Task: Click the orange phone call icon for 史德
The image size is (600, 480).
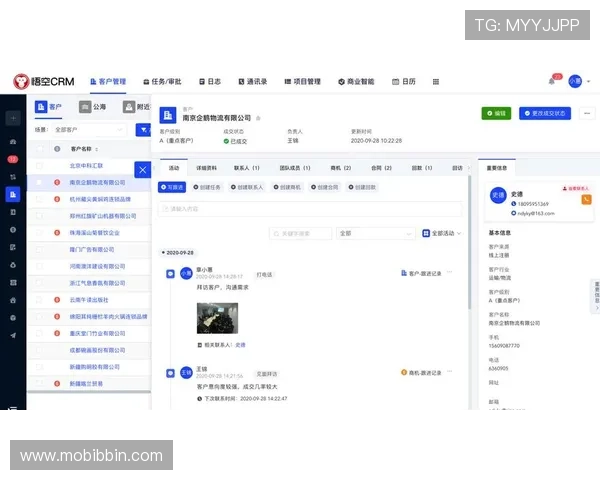Action: pyautogui.click(x=586, y=199)
